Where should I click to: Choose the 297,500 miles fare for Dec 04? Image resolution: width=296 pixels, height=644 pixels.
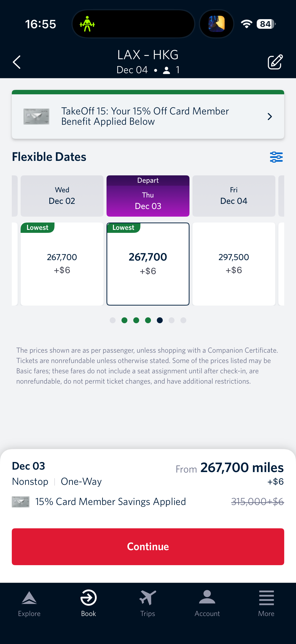click(x=234, y=264)
